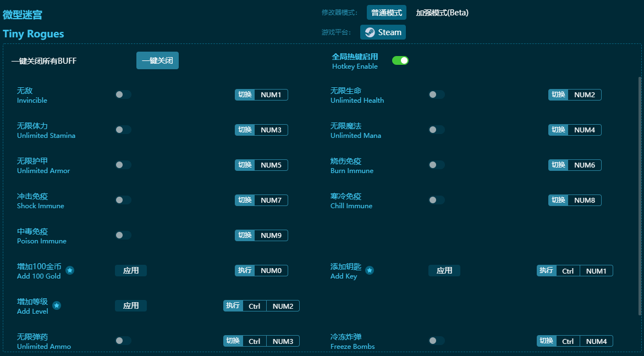
Task: Click star icon next to Add Level
Action: click(x=57, y=305)
